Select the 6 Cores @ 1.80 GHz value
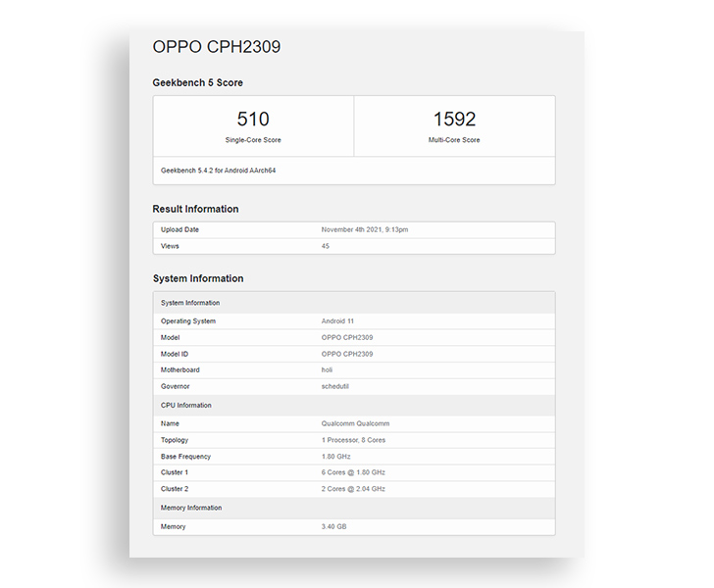This screenshot has height=588, width=714. 353,472
